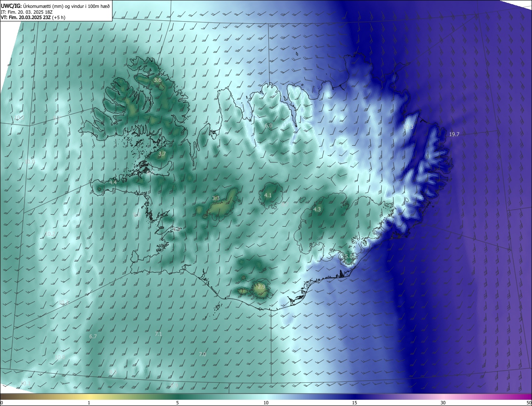
Task: Click the 6.0 value in north Iceland
Action: click(x=268, y=125)
